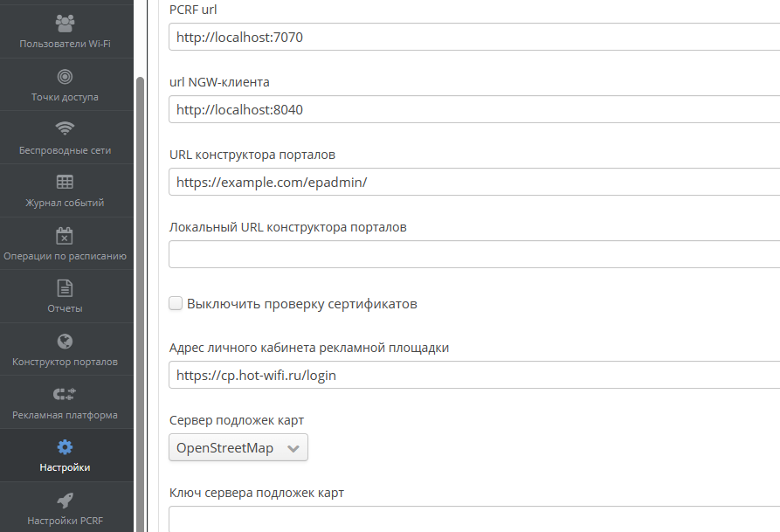Select 'Журнал событий' menu item
780x532 pixels.
tap(65, 203)
